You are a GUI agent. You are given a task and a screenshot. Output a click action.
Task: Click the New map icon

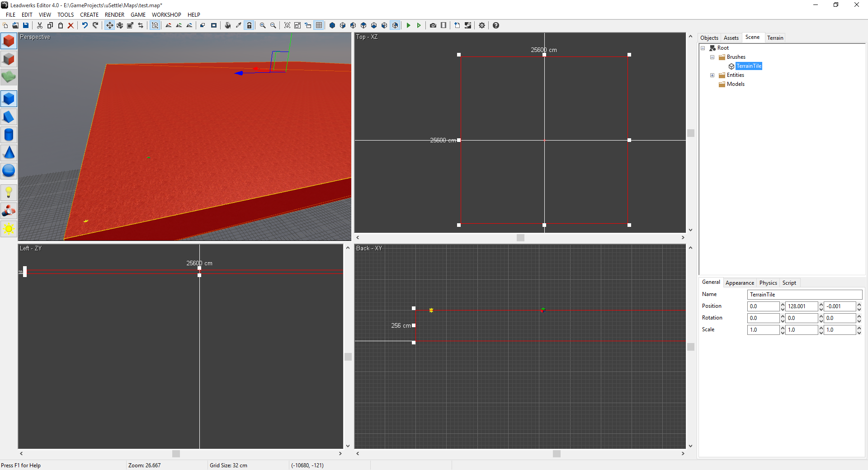(x=5, y=25)
